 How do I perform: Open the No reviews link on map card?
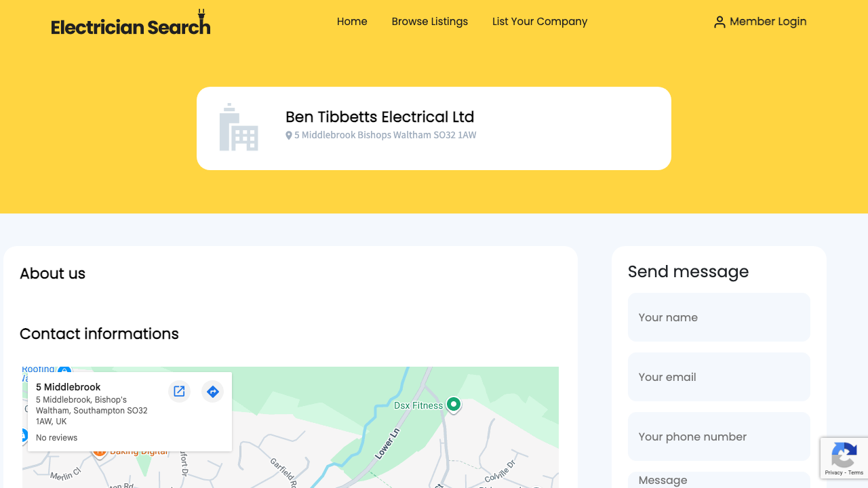56,437
